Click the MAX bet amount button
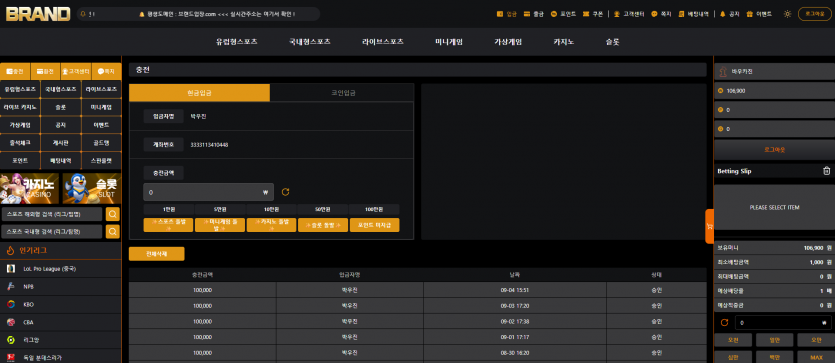Screen dimensions: 835x363 [x=816, y=357]
